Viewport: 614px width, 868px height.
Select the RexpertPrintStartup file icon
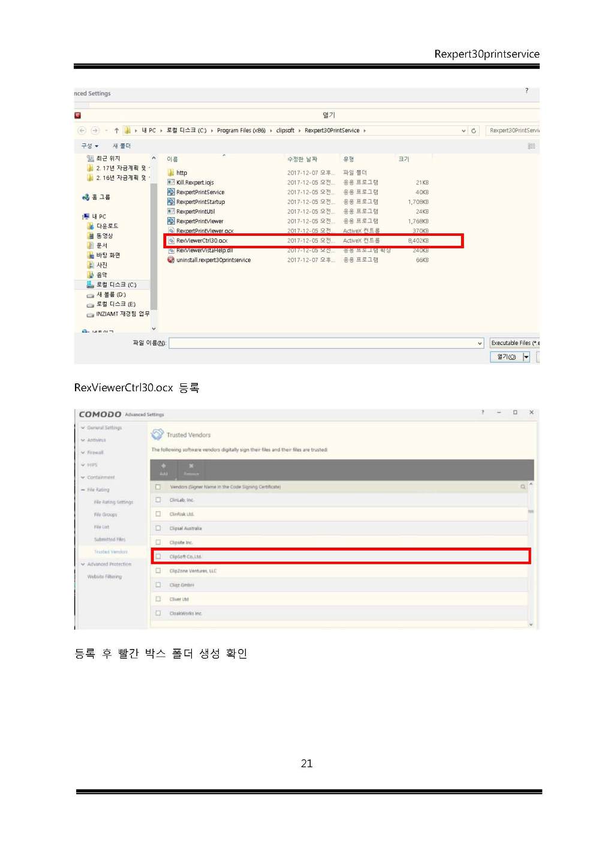[171, 202]
